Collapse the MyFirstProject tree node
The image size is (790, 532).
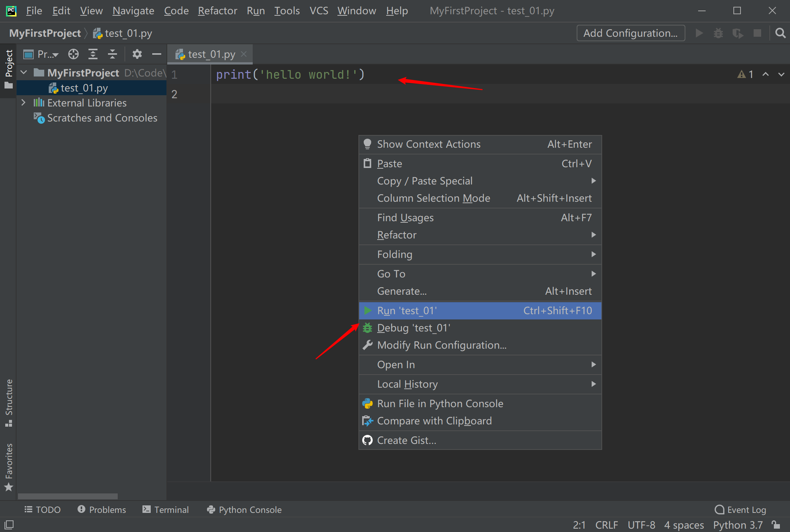pos(24,72)
